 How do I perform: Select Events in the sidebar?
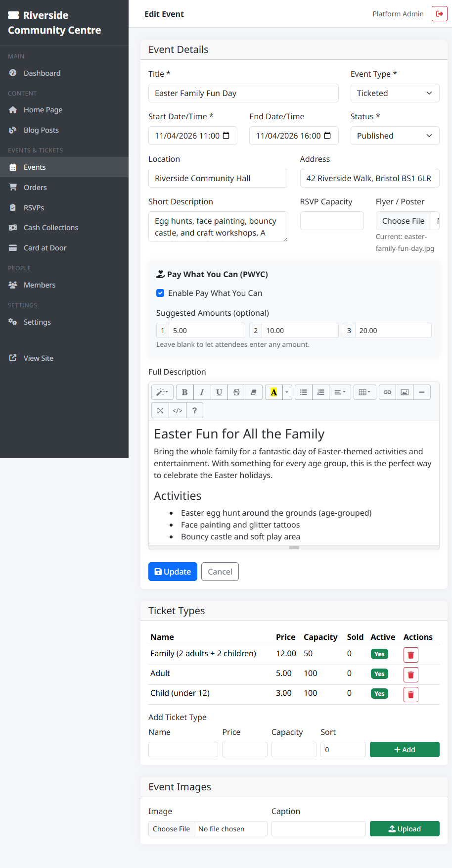click(x=64, y=167)
